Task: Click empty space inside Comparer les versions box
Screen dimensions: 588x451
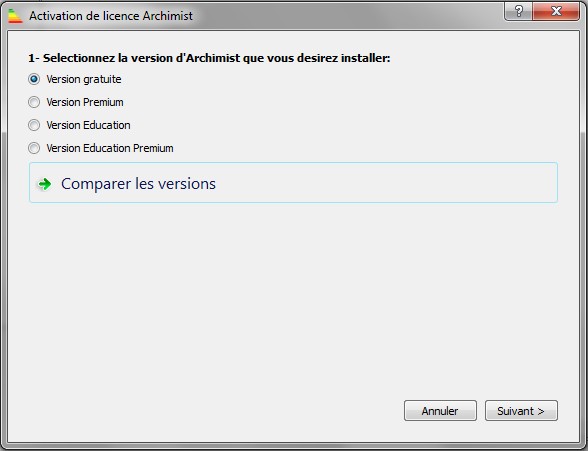Action: 386,183
